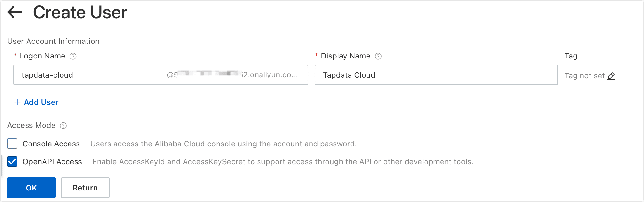Click the plus icon before Add User
This screenshot has width=644, height=202.
click(17, 102)
